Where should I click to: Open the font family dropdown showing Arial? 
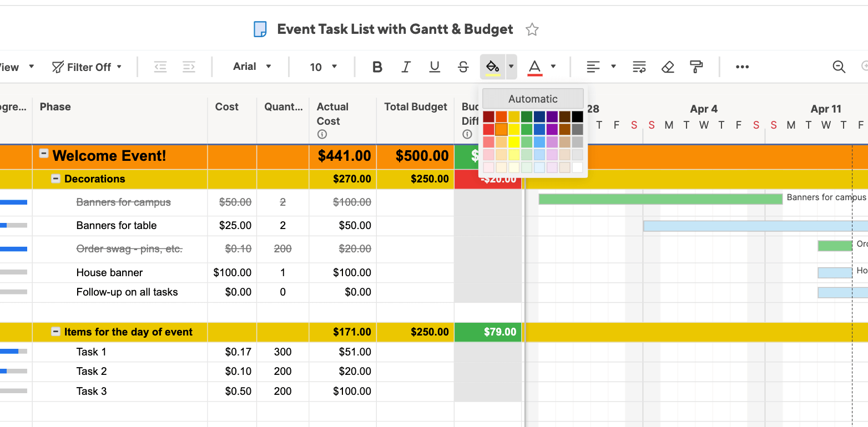coord(252,67)
